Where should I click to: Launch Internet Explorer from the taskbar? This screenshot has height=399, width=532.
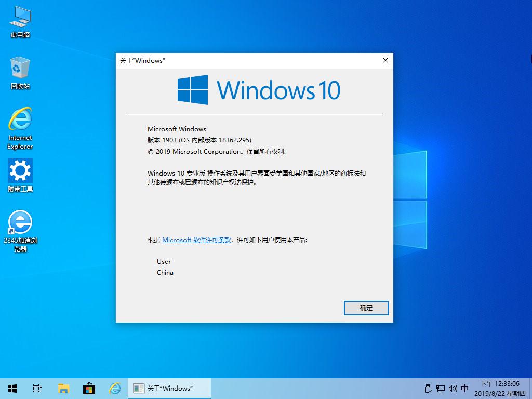click(115, 389)
